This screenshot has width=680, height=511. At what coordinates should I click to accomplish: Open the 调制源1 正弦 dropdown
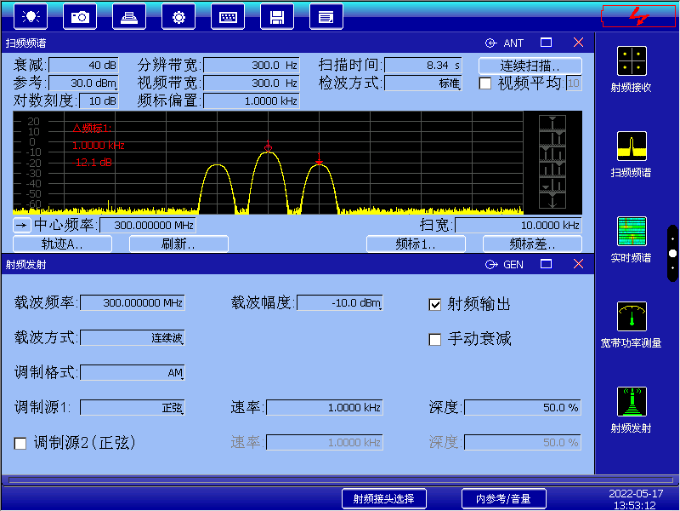[133, 408]
